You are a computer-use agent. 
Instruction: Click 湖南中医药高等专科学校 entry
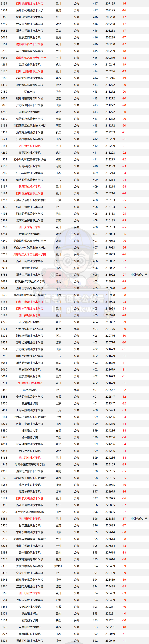(x=30, y=465)
